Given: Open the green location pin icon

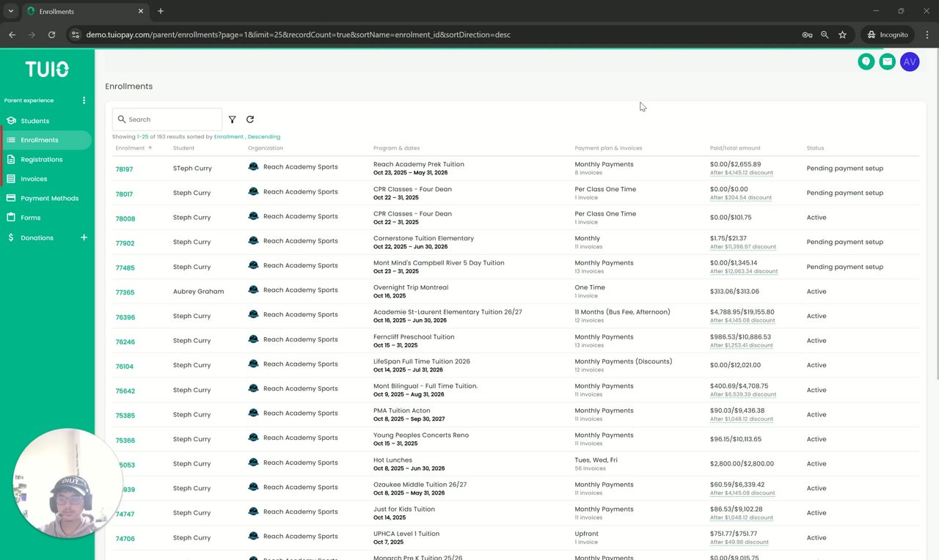Looking at the screenshot, I should coord(866,62).
